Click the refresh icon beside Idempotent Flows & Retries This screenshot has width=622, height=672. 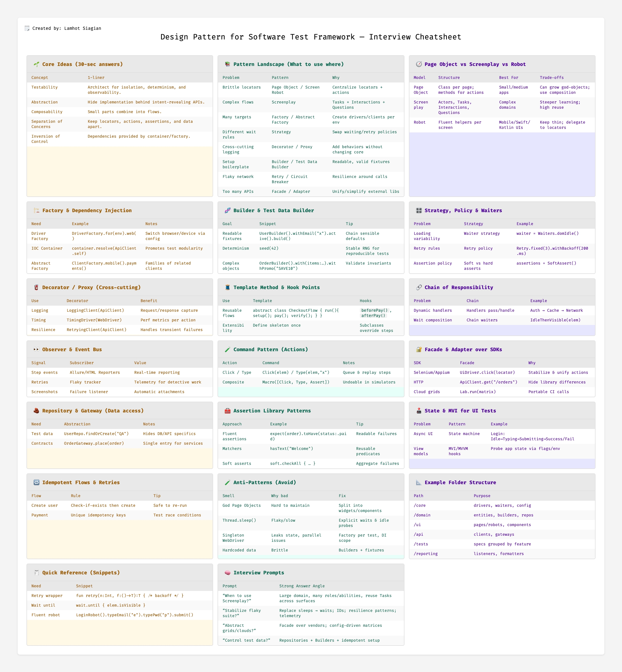(x=36, y=483)
